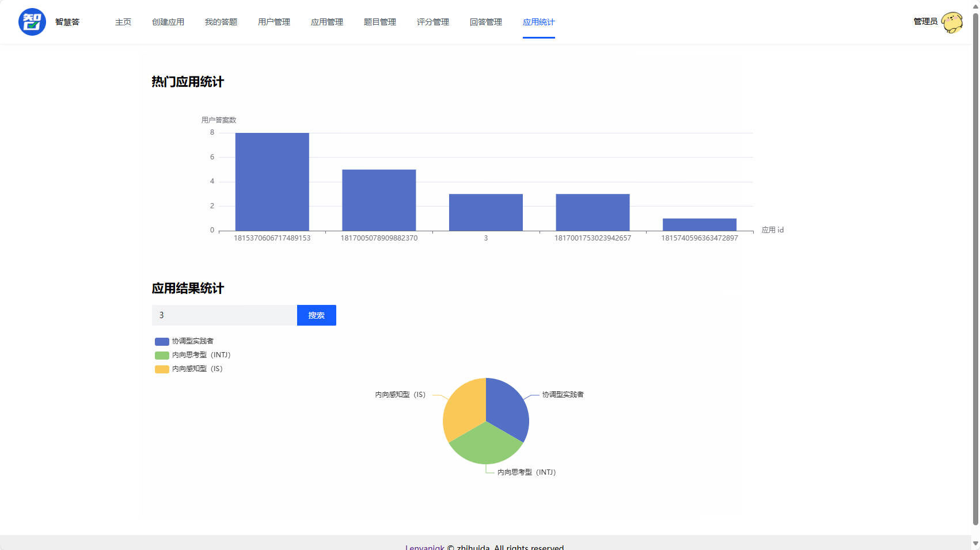Go to 创建应用 page
Image resolution: width=980 pixels, height=550 pixels.
click(168, 22)
